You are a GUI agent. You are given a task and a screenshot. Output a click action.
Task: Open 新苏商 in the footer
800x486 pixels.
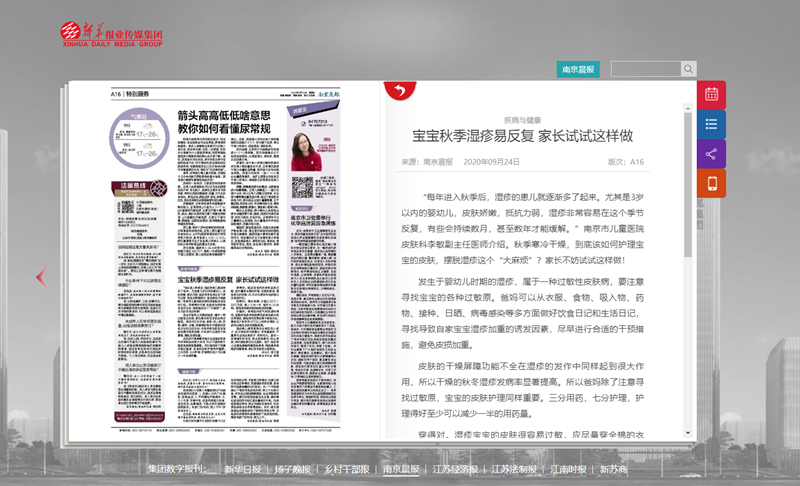point(613,469)
